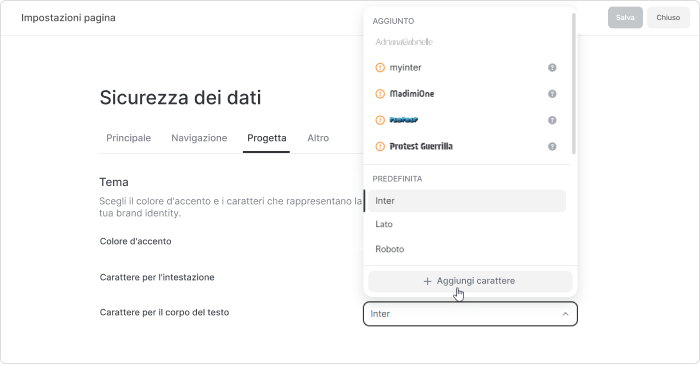Click the warning icon beside Protest Guerrilla

(380, 146)
